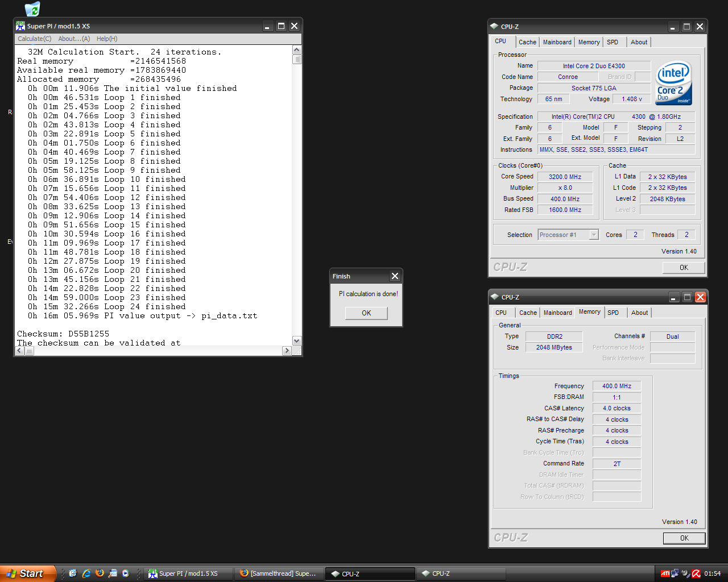Click the Checksum: D55B1255 line
Image resolution: width=728 pixels, height=582 pixels.
tap(63, 334)
